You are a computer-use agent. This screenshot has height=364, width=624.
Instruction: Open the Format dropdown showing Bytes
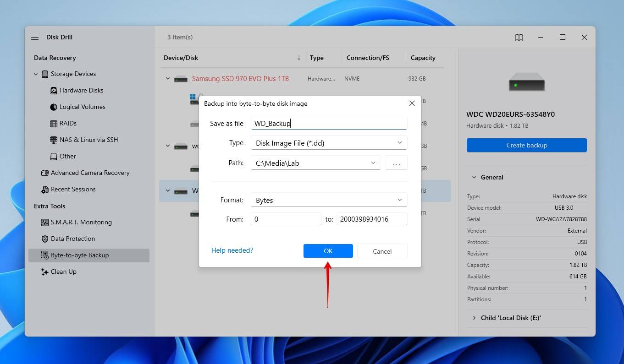click(x=399, y=200)
